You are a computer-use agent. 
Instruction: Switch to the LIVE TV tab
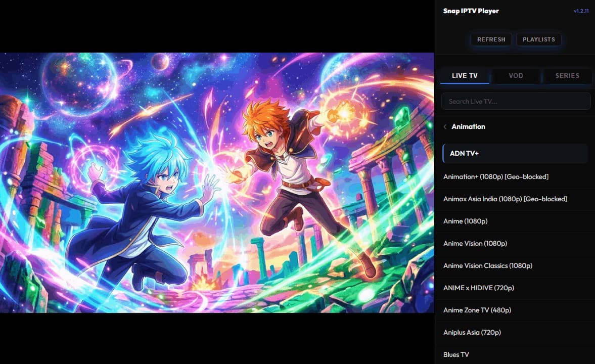pyautogui.click(x=465, y=76)
